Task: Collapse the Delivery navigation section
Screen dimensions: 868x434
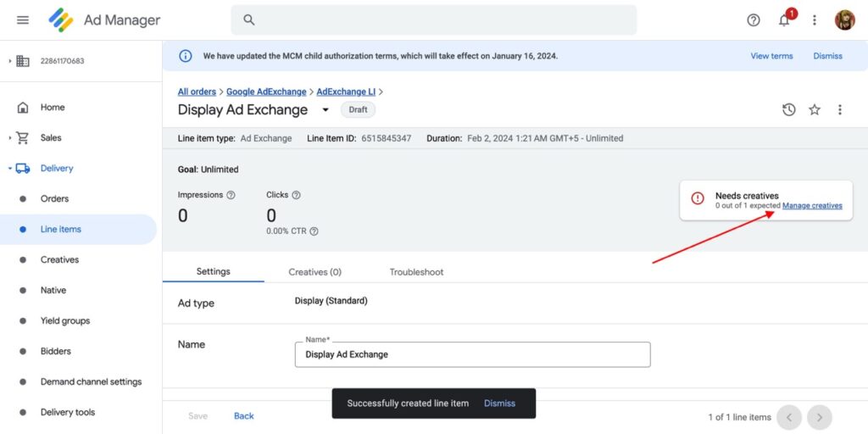Action: [10, 168]
